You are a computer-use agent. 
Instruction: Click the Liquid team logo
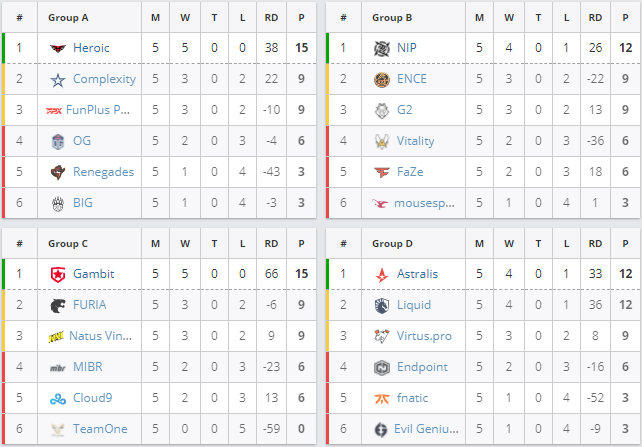coord(382,305)
